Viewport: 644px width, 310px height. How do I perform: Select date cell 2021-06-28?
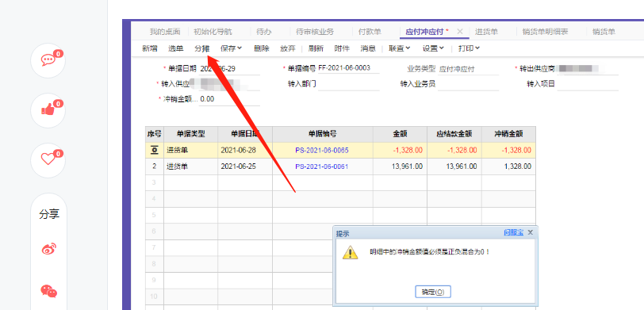[x=245, y=151]
